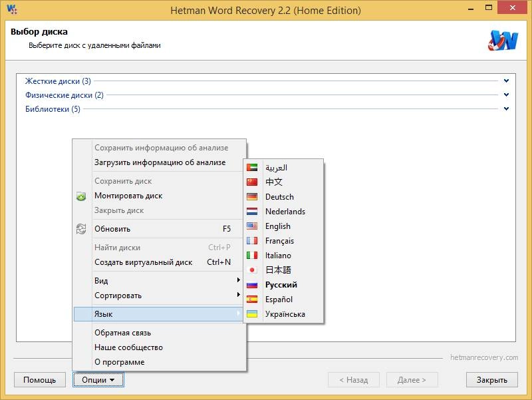532x400 pixels.
Task: Click the Назад button
Action: coord(354,379)
